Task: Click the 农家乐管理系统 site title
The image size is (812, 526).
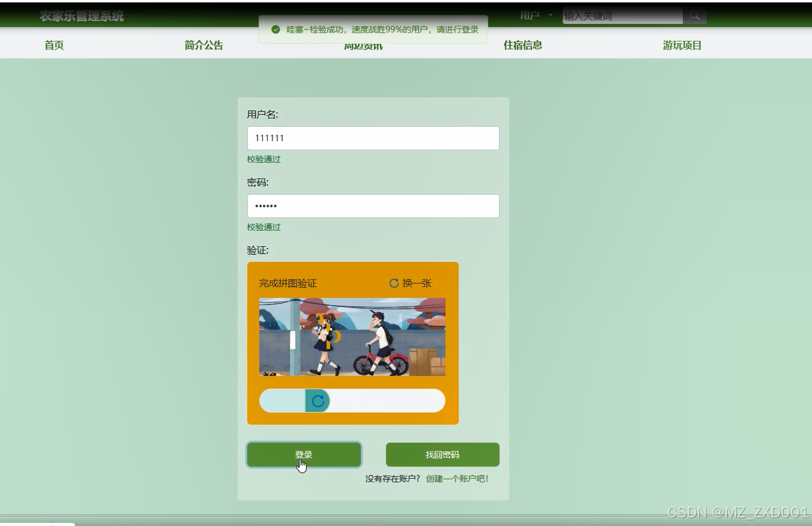Action: coord(82,16)
